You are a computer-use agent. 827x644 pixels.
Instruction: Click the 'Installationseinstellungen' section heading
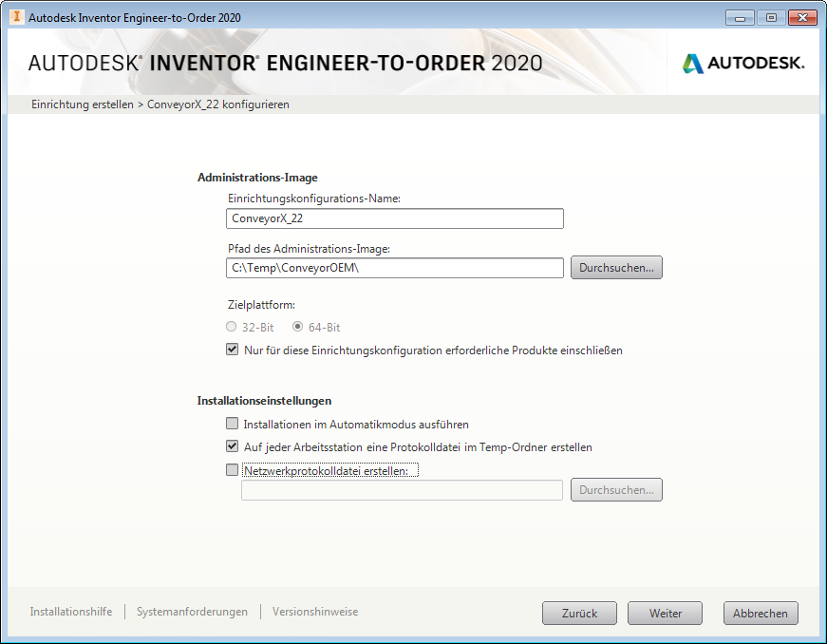point(264,401)
